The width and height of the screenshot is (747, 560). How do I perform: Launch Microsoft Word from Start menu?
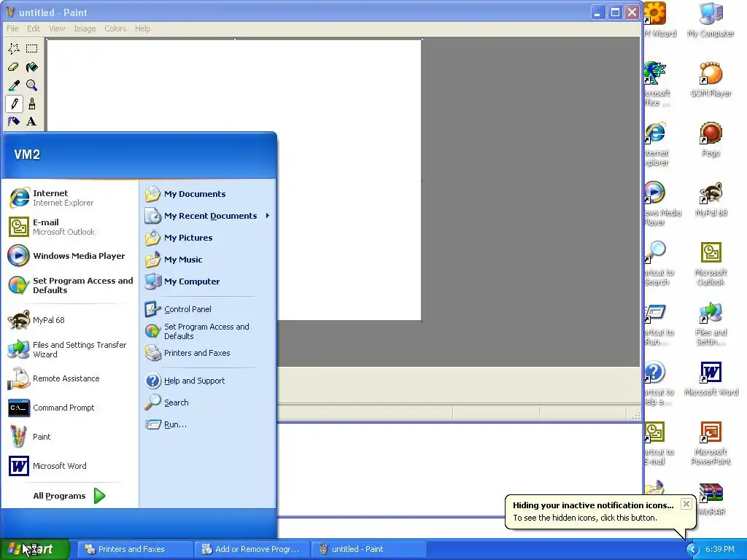70,466
